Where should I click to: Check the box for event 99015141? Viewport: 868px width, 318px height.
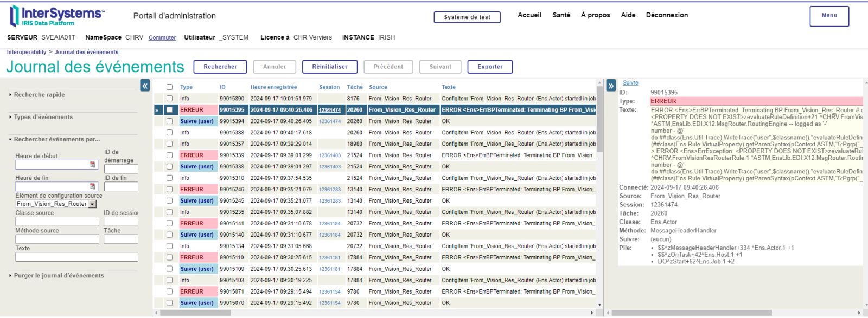pos(169,224)
